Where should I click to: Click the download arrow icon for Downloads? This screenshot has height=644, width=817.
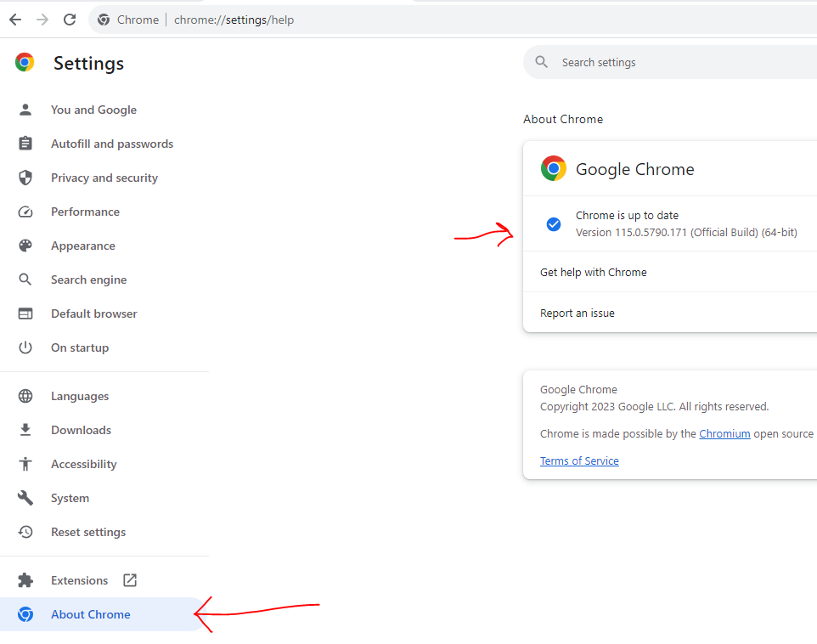click(x=25, y=430)
